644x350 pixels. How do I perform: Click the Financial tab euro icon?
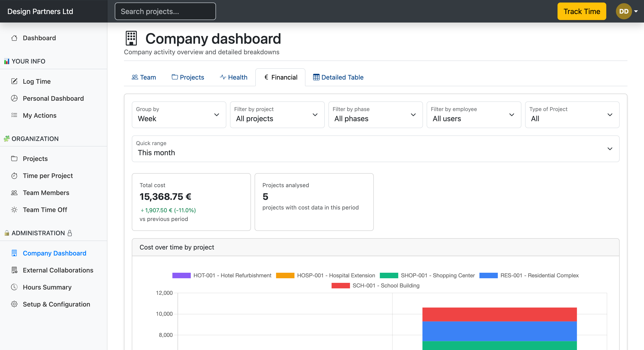click(x=266, y=77)
